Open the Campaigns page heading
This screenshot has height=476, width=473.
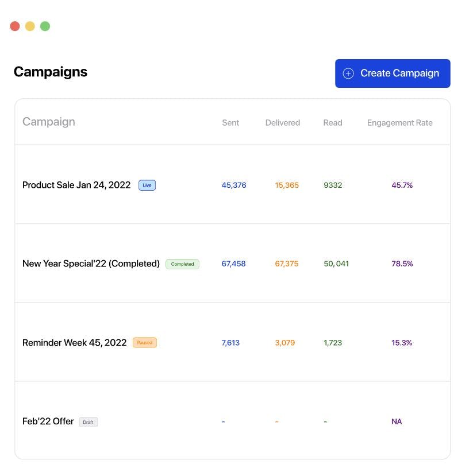[50, 71]
